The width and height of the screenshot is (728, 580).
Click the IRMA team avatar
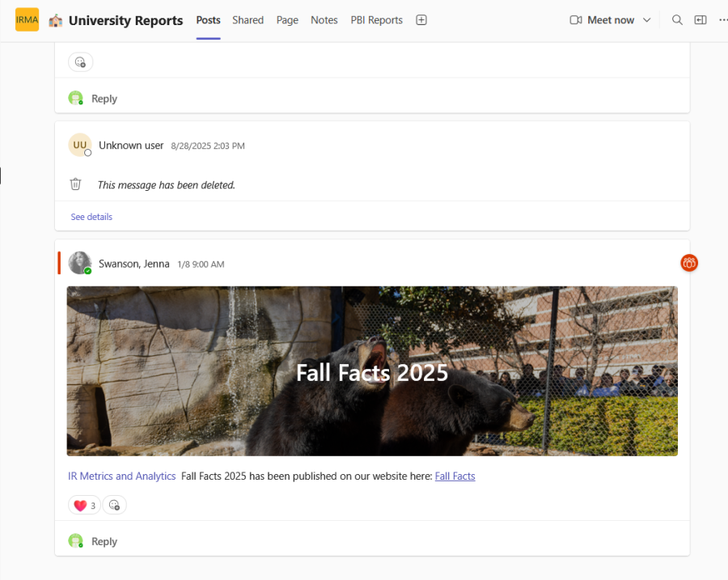click(27, 19)
